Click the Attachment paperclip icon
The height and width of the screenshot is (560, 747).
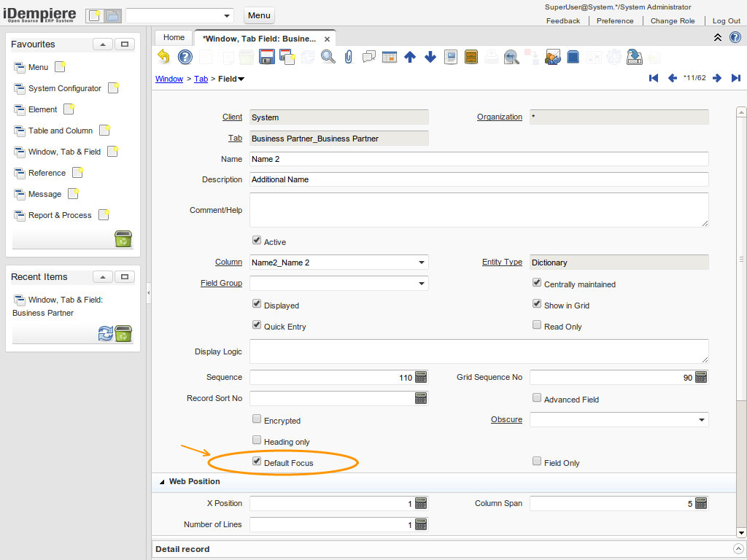click(x=349, y=57)
